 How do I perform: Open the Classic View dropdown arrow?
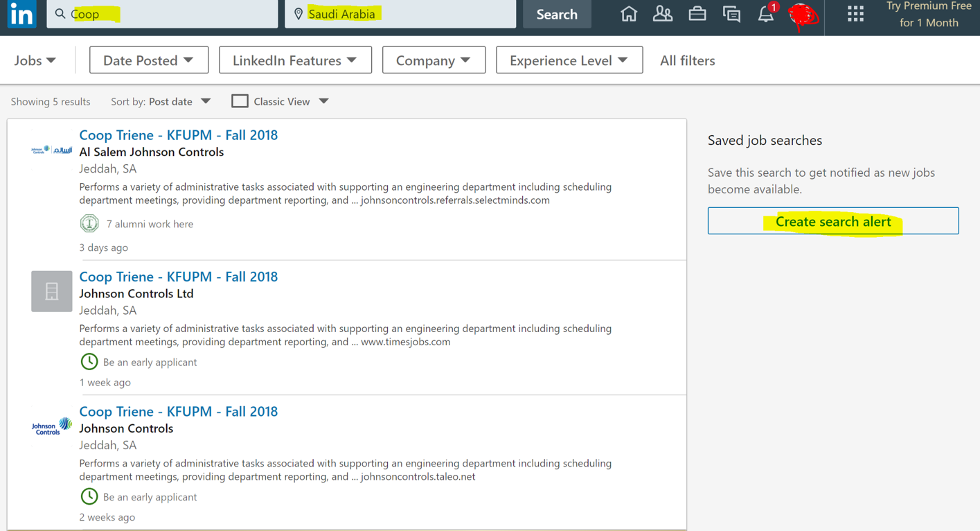(x=324, y=101)
